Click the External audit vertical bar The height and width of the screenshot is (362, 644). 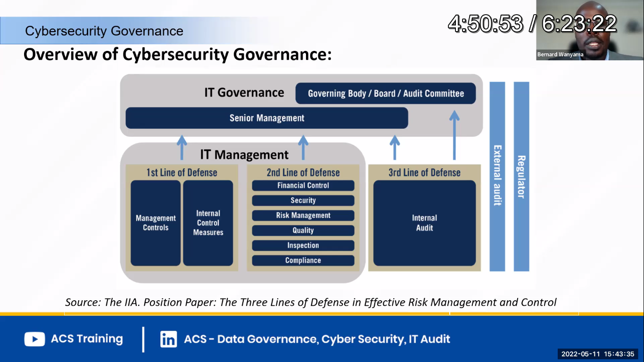click(497, 176)
